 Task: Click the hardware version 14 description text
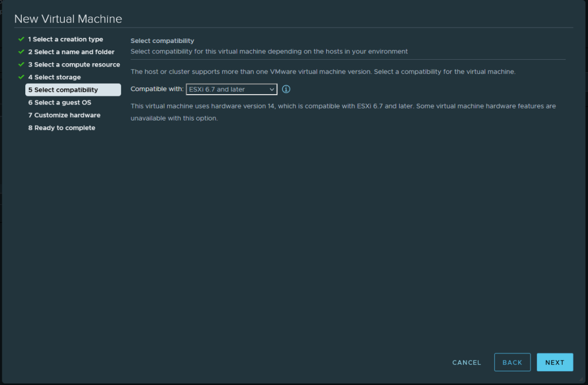(x=343, y=112)
